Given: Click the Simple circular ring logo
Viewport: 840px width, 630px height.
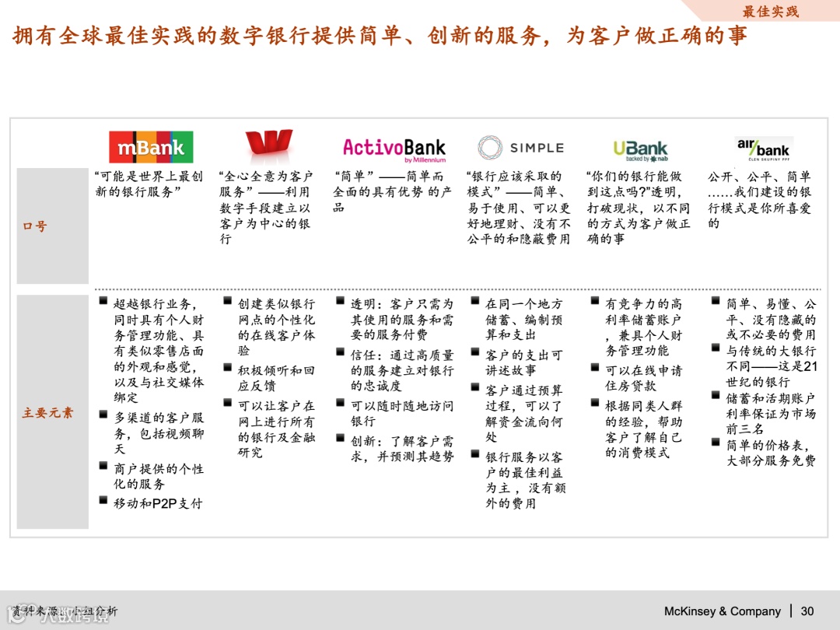Looking at the screenshot, I should pyautogui.click(x=490, y=147).
